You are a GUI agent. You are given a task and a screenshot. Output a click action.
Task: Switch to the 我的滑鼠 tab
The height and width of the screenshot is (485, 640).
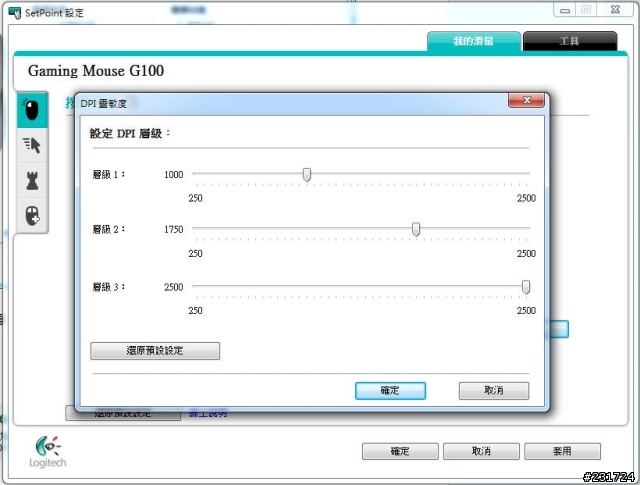point(473,41)
